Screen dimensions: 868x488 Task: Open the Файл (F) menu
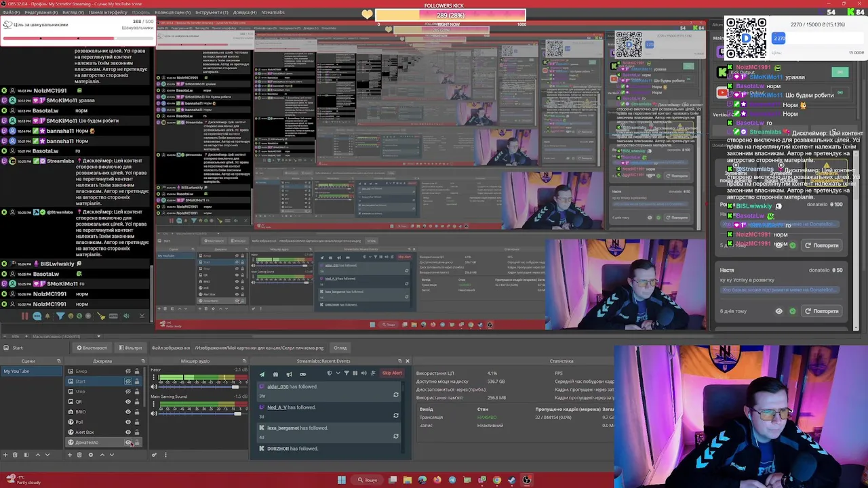[10, 12]
